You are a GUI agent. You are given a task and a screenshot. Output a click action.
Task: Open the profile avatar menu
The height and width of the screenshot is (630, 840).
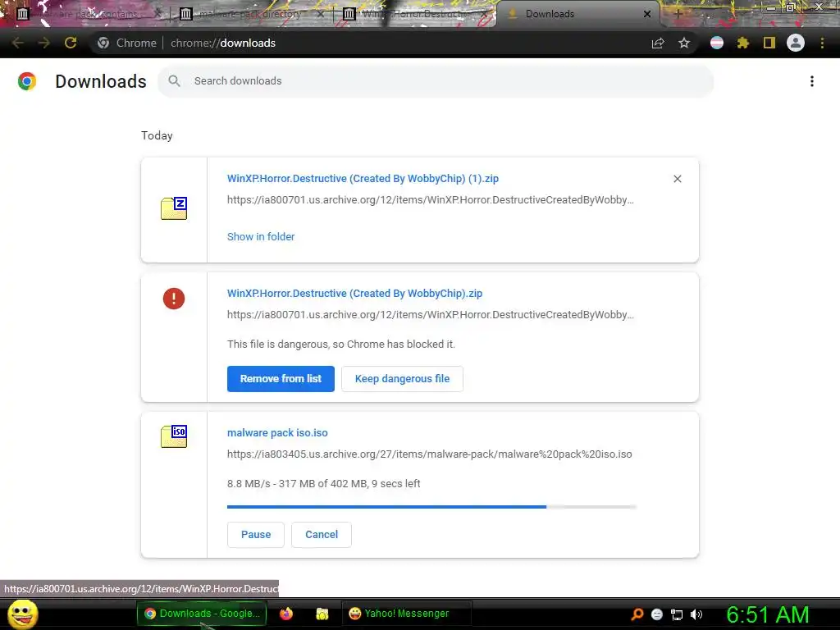[x=796, y=43]
